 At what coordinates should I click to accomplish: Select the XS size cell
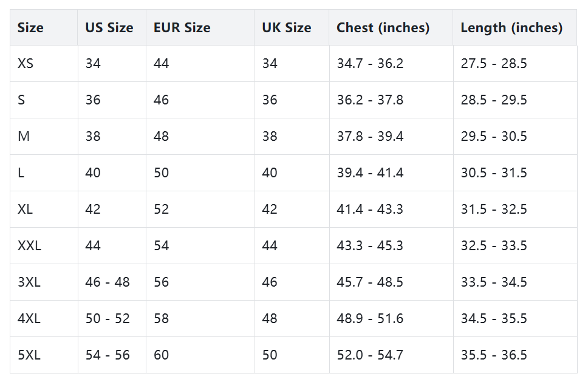(26, 64)
